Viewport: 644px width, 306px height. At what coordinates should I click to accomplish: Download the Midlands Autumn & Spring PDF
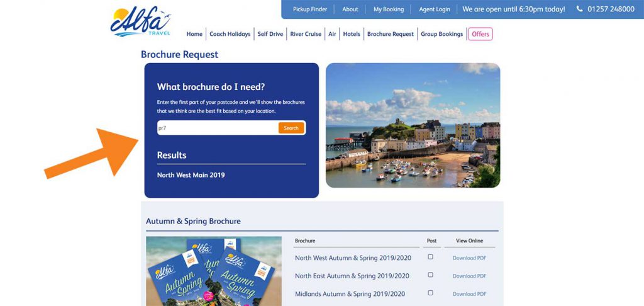click(x=469, y=294)
